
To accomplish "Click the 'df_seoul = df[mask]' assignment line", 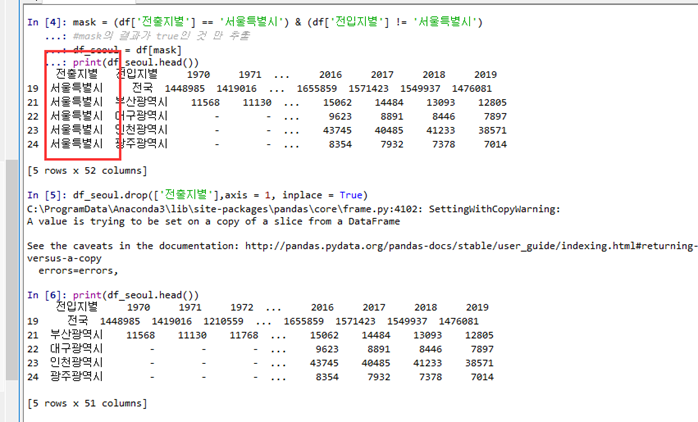I will coord(127,50).
